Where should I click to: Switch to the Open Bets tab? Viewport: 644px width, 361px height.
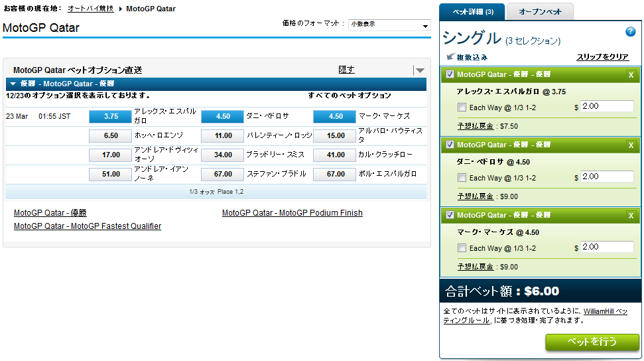click(x=539, y=11)
